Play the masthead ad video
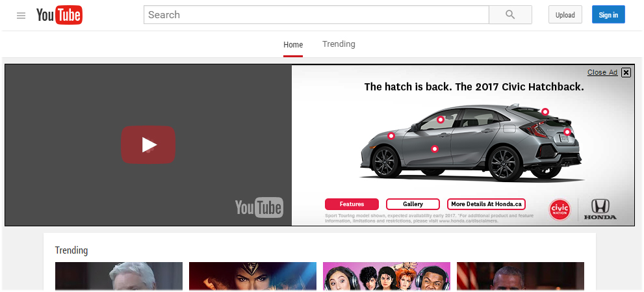Image resolution: width=644 pixels, height=292 pixels. (148, 145)
